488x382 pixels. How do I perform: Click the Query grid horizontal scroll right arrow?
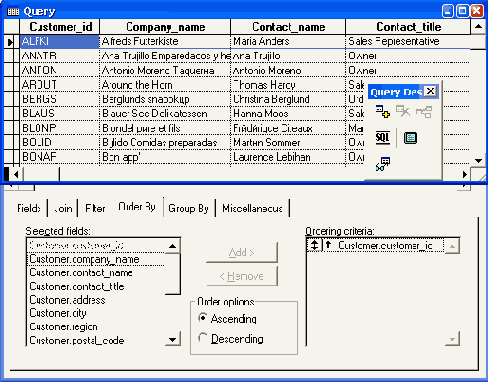tap(465, 174)
